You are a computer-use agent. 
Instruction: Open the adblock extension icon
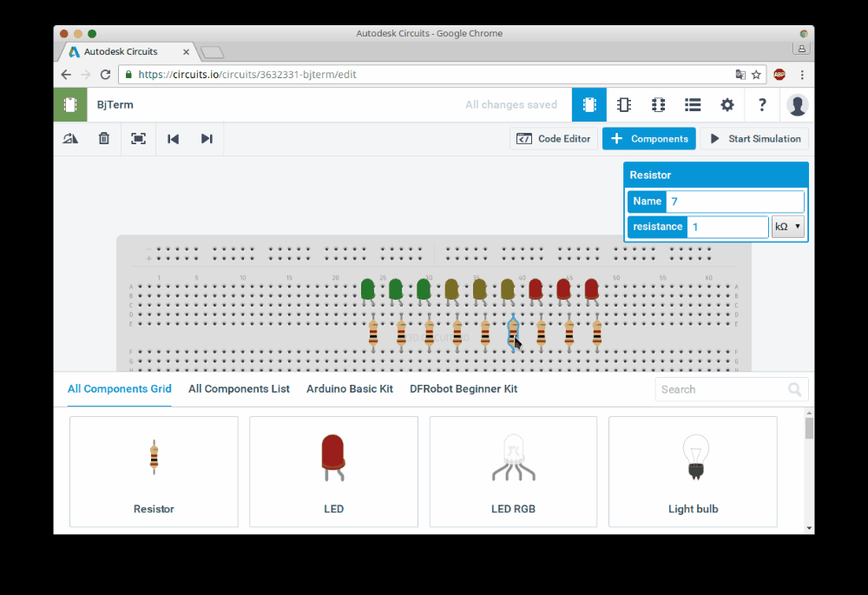coord(779,74)
